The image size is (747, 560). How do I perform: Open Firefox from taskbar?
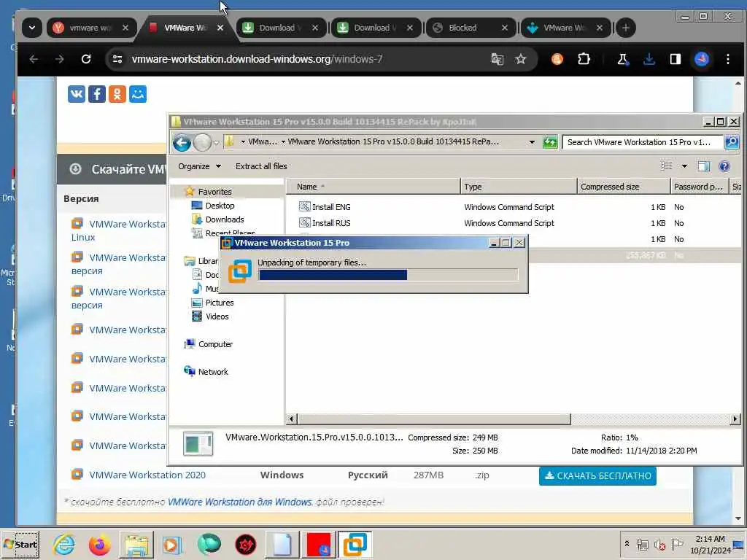tap(99, 545)
